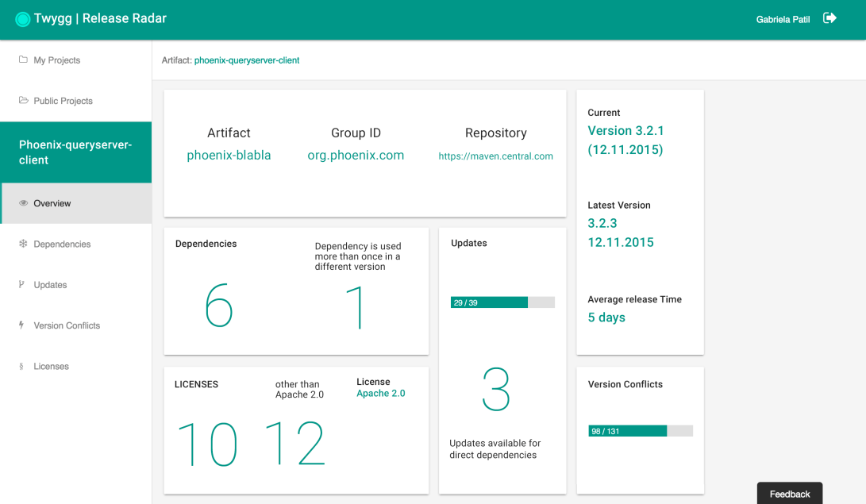Click the Public Projects open-folder icon

tap(23, 101)
